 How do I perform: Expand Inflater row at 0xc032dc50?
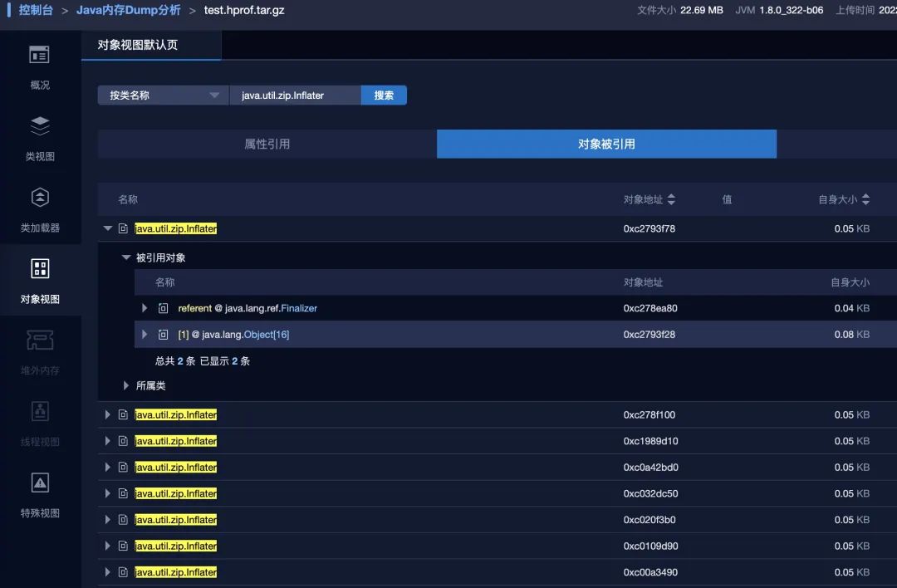(107, 493)
